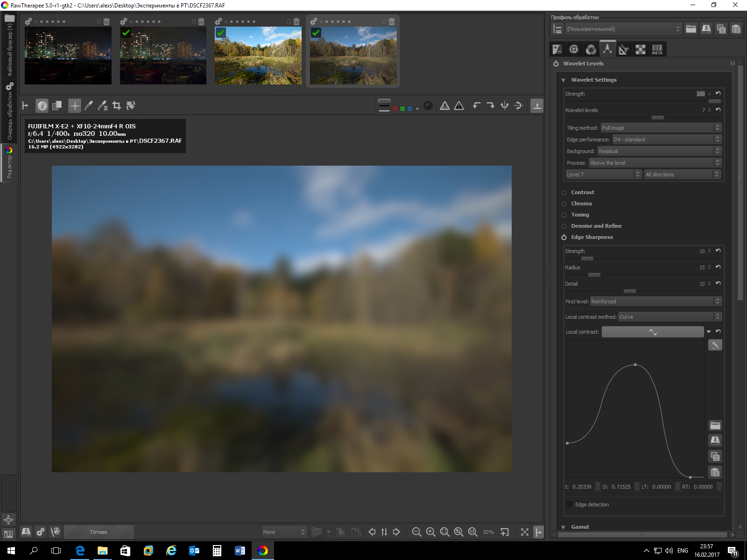The width and height of the screenshot is (747, 560).
Task: Open the Color tab
Action: coord(591,49)
